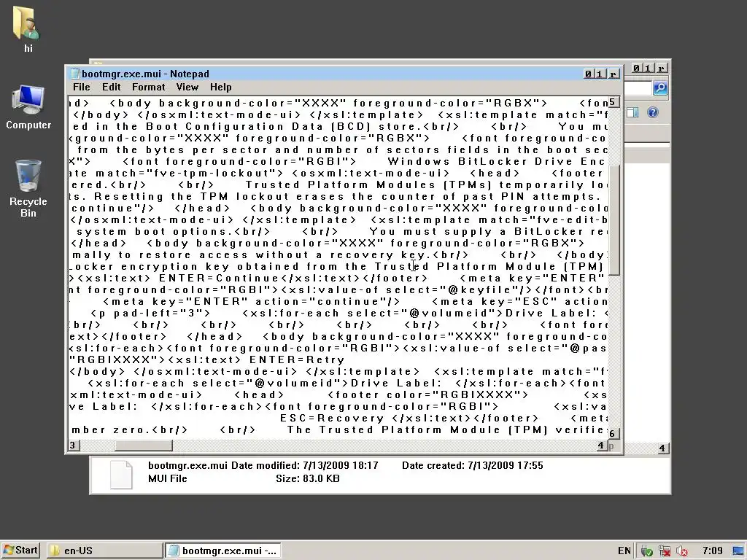Select the Recycle Bin desktop icon
The image size is (747, 560).
pyautogui.click(x=28, y=188)
